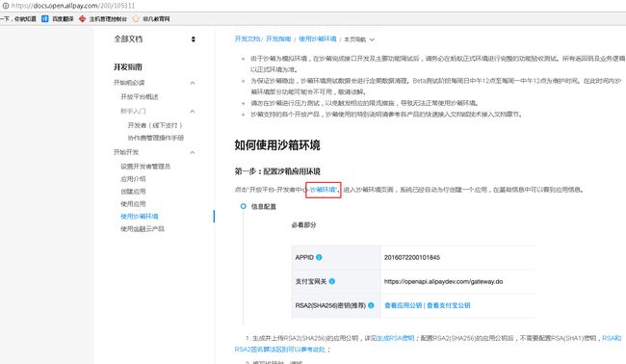This screenshot has width=626, height=364.
Task: Open the sidebar item below 开发者（线下支付）
Action: coord(156,138)
